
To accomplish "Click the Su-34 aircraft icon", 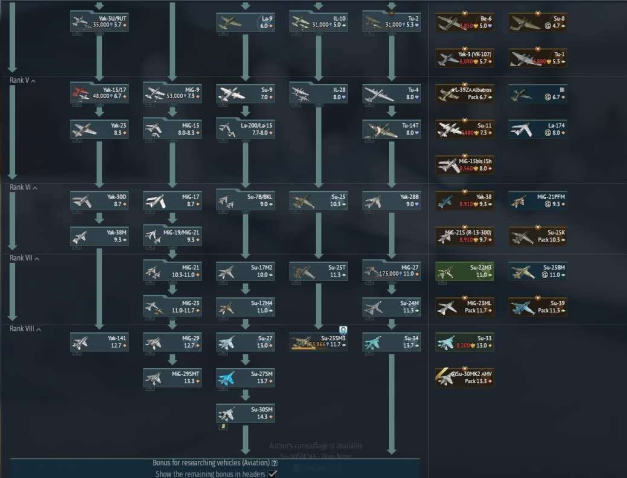I will (x=375, y=343).
